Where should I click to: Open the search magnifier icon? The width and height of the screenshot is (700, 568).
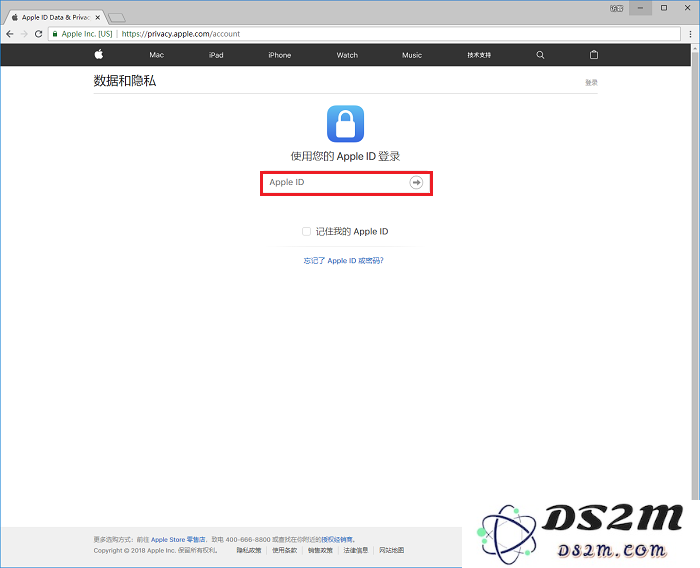pos(540,55)
